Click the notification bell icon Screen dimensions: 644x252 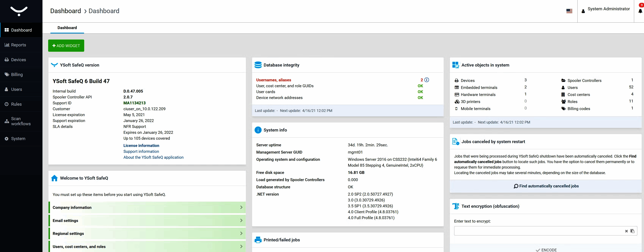coord(640,11)
